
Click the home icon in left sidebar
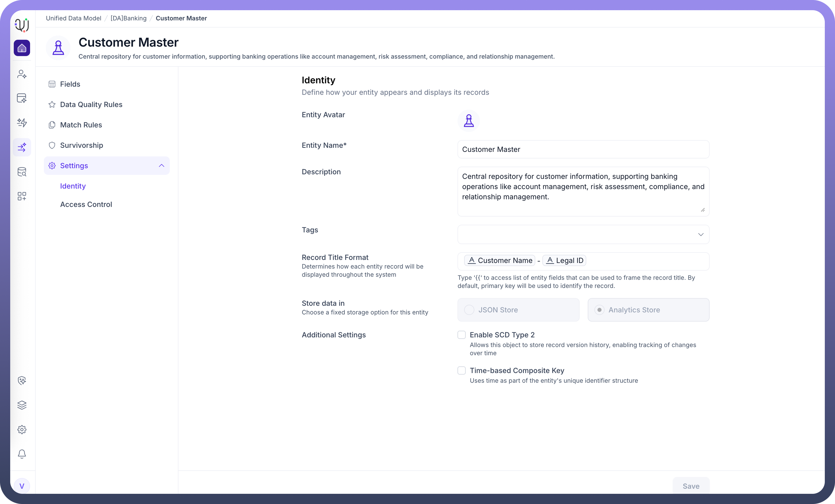pyautogui.click(x=22, y=48)
